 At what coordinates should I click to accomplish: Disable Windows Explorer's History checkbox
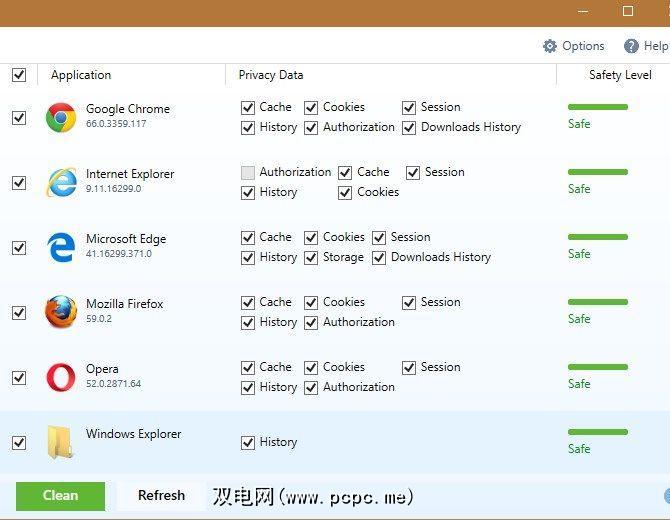pyautogui.click(x=247, y=442)
